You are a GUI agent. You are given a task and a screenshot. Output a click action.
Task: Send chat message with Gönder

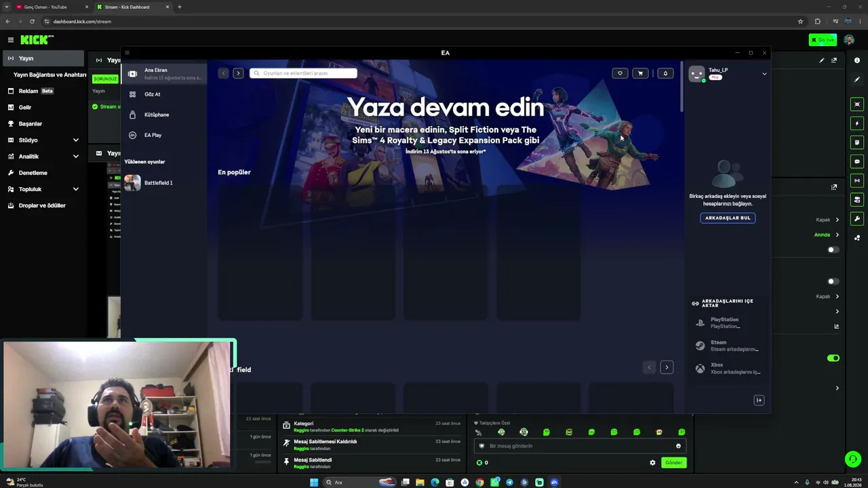[x=673, y=463]
